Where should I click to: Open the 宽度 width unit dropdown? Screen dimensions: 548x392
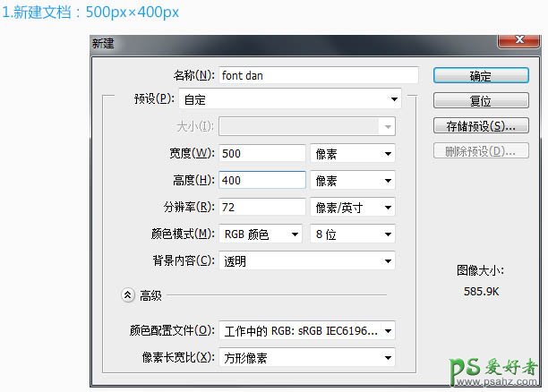tap(352, 153)
